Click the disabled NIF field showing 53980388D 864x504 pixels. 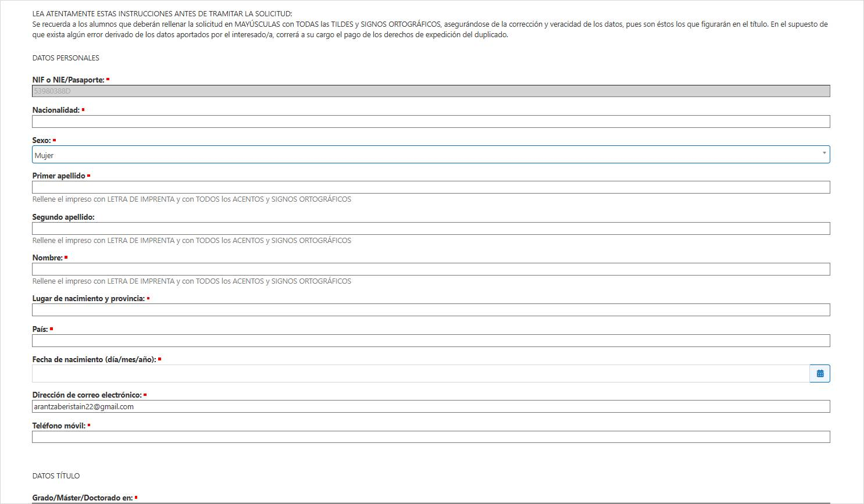431,91
